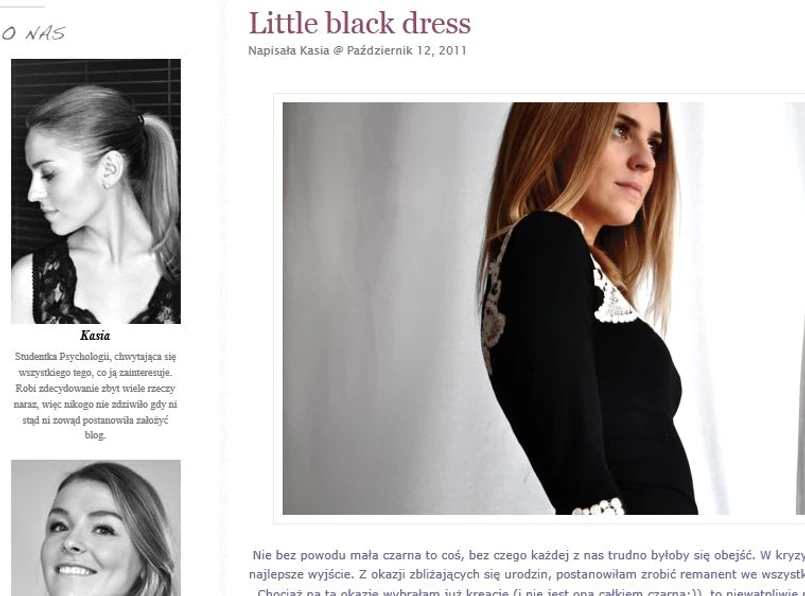The image size is (805, 596).
Task: Click the text line starting 'najlepsze wyjście'
Action: pyautogui.click(x=527, y=574)
